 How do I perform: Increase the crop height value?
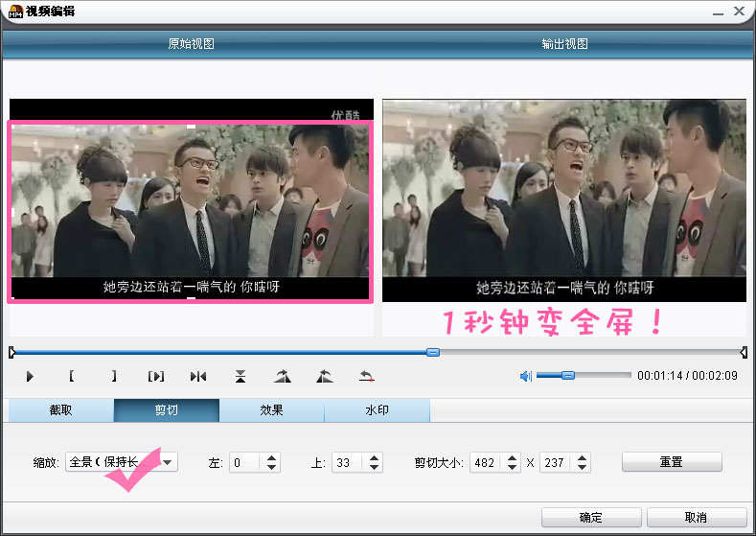tap(582, 457)
